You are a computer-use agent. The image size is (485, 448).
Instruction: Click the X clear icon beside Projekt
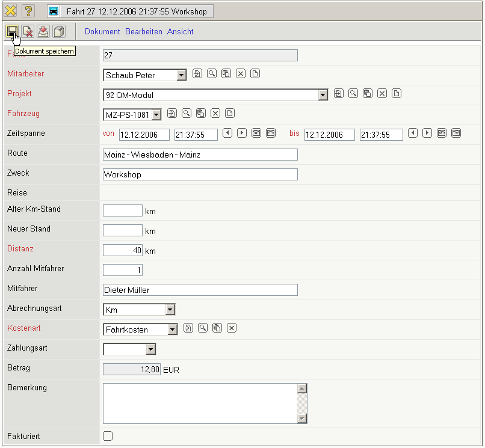(382, 93)
